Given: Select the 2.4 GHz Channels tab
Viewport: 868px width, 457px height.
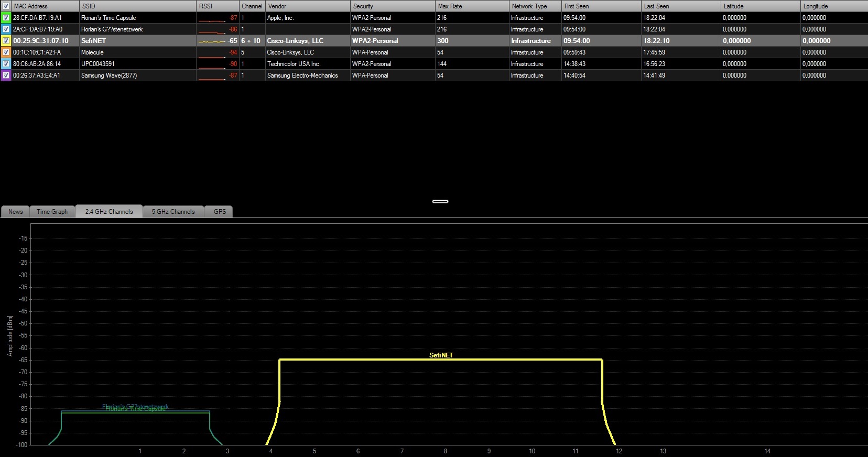Looking at the screenshot, I should (x=109, y=212).
